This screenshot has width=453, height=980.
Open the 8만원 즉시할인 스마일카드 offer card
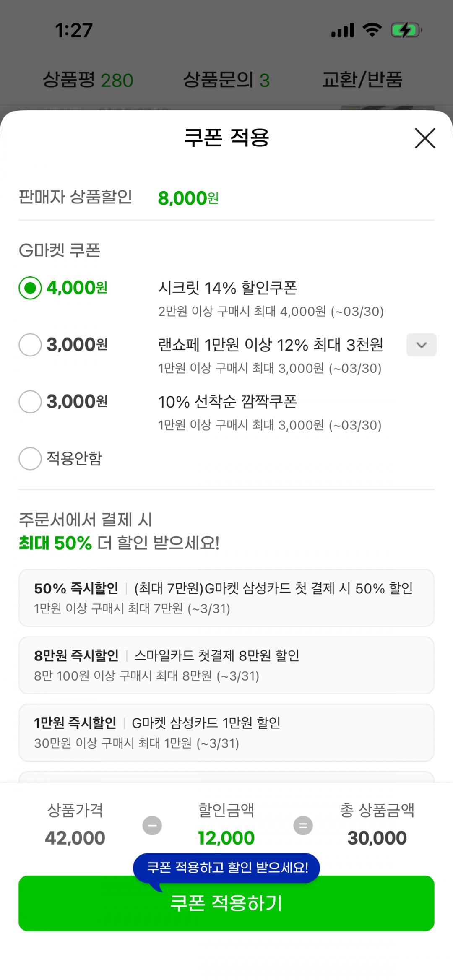pyautogui.click(x=226, y=665)
